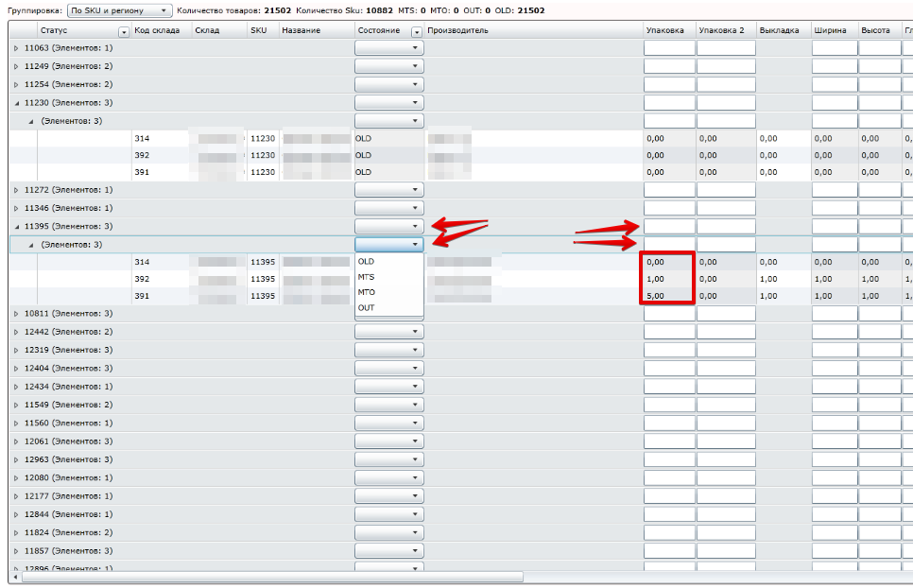The width and height of the screenshot is (913, 588).
Task: Expand group 12963 (Элементов: 3)
Action: [x=16, y=459]
